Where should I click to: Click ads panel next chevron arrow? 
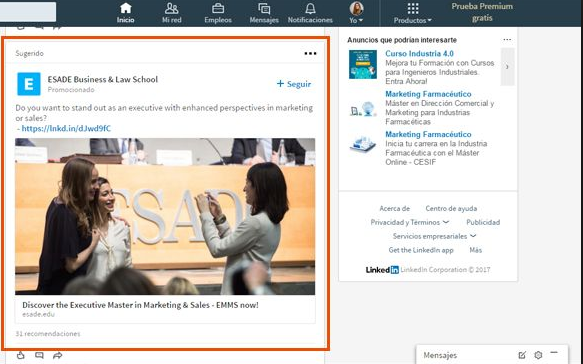click(x=508, y=67)
